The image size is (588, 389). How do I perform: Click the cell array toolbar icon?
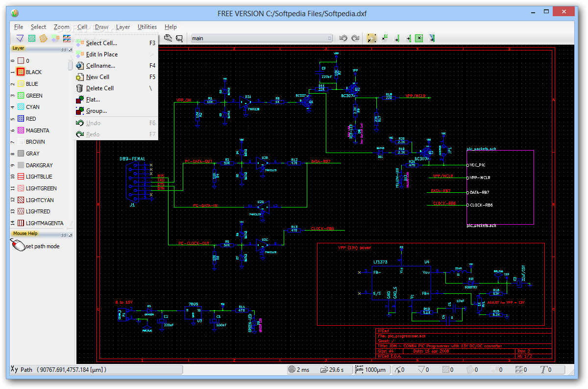67,38
